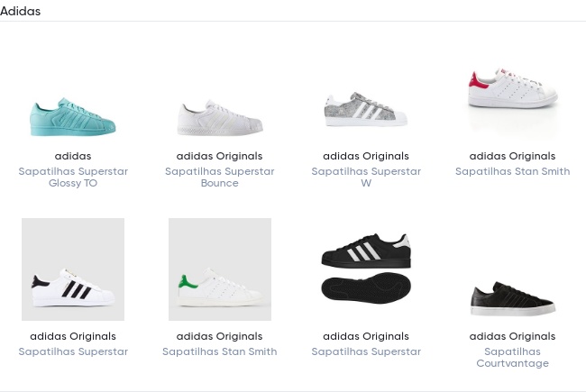Select Sapatilhas Superstar text under white black-striped shoe
The image size is (586, 392).
point(73,351)
